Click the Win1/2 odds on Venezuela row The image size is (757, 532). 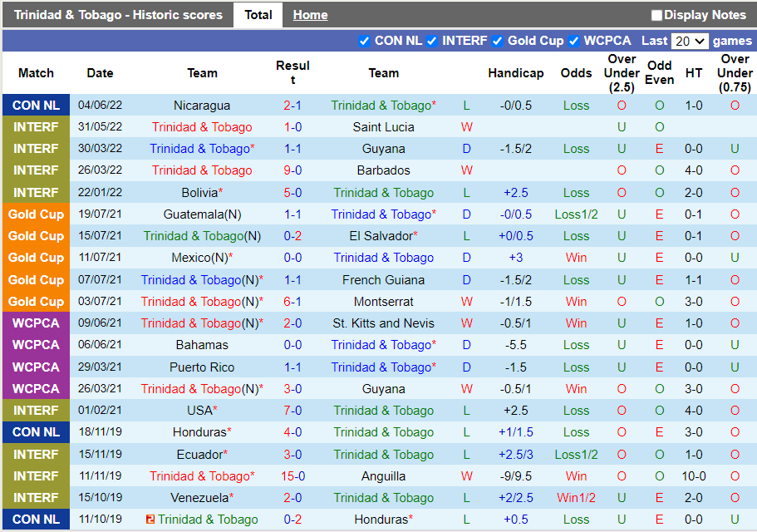click(x=576, y=498)
